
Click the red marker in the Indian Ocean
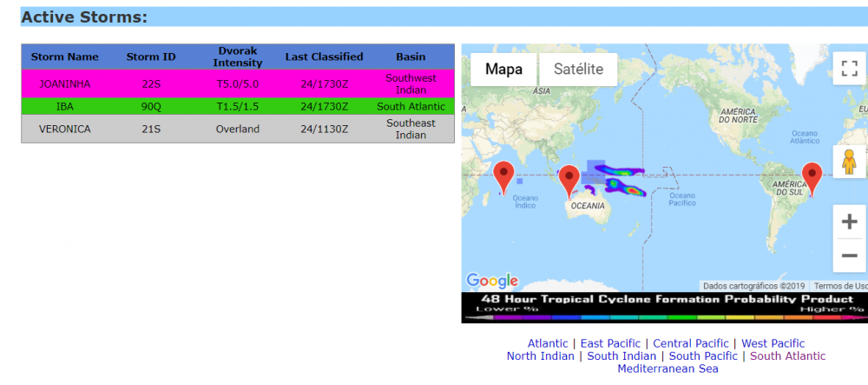click(x=503, y=176)
